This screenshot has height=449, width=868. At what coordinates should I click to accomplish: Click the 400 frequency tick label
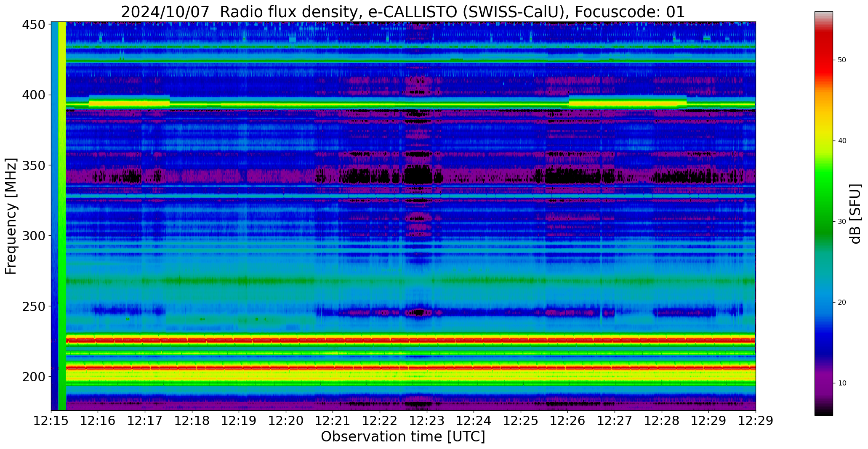[x=34, y=95]
